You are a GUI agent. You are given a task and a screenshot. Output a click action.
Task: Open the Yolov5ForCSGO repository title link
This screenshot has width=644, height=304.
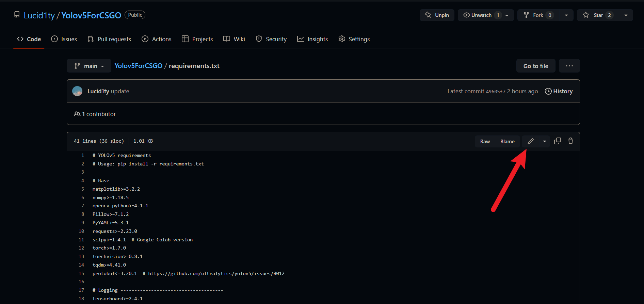(91, 15)
